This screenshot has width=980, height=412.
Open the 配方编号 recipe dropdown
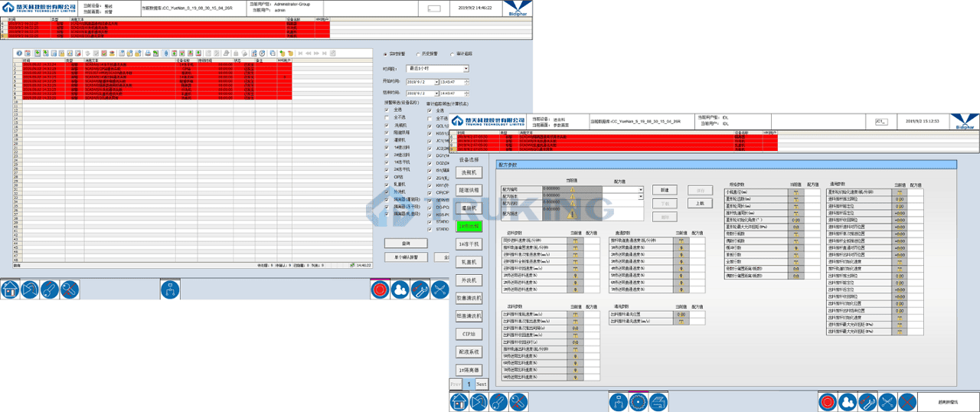pos(640,188)
